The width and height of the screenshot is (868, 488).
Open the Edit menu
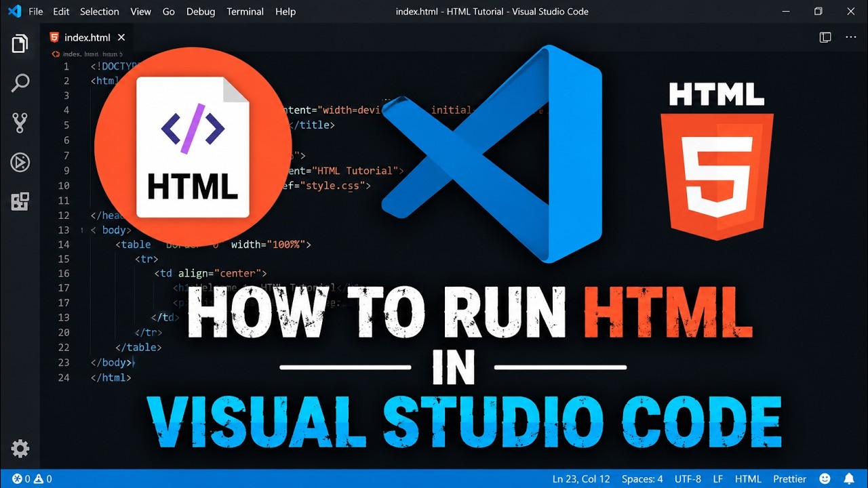[61, 12]
